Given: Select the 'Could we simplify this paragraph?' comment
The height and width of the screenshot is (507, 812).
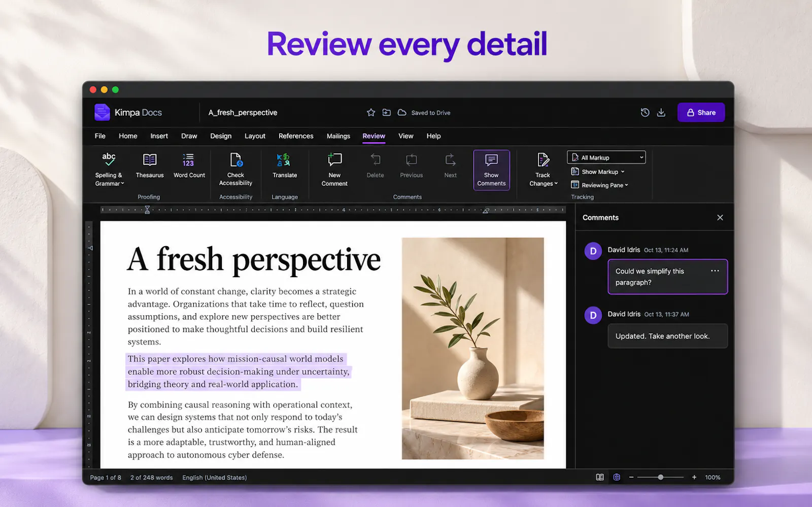Looking at the screenshot, I should point(668,277).
